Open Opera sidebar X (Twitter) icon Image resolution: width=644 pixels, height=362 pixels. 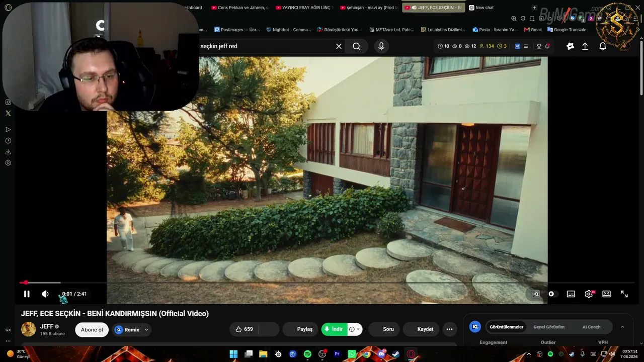point(8,113)
